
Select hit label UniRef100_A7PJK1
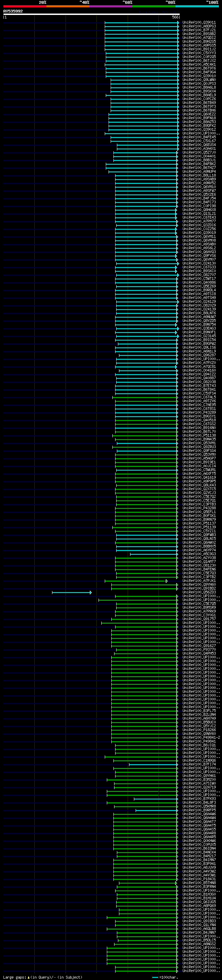pos(199,581)
